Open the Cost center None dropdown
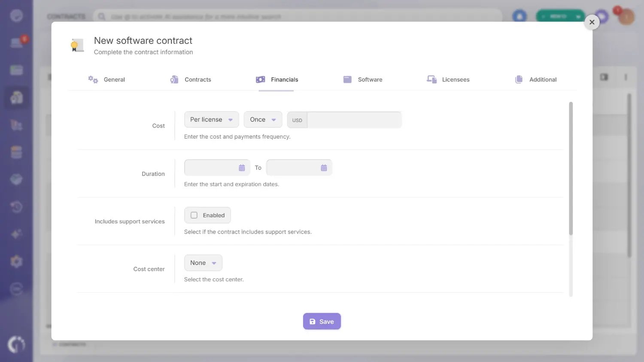Image resolution: width=644 pixels, height=362 pixels. click(x=203, y=263)
